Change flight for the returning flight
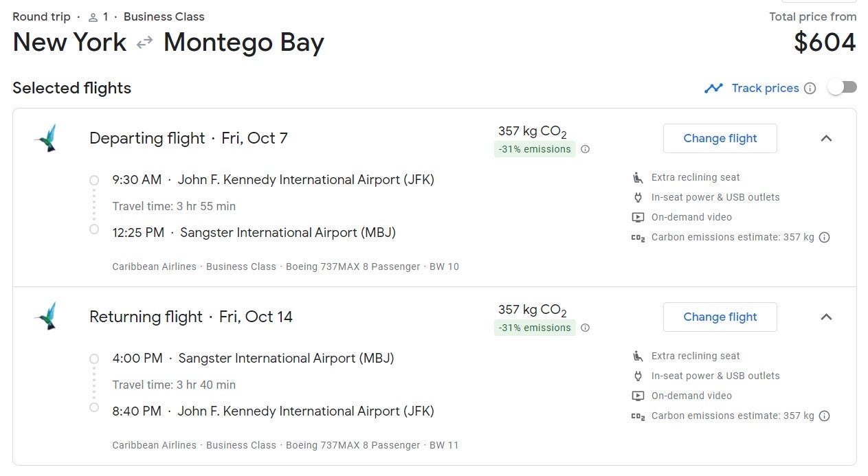Image resolution: width=868 pixels, height=476 pixels. pos(720,317)
